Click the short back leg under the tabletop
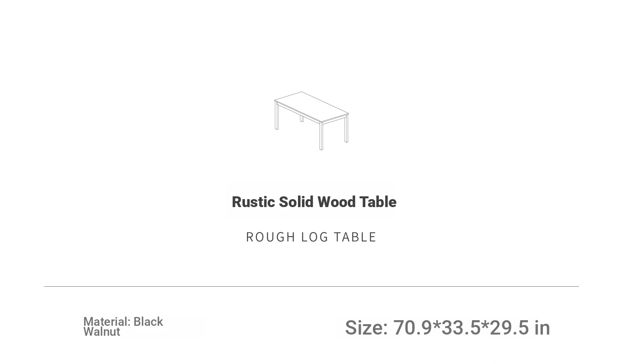623x364 pixels. [x=302, y=118]
